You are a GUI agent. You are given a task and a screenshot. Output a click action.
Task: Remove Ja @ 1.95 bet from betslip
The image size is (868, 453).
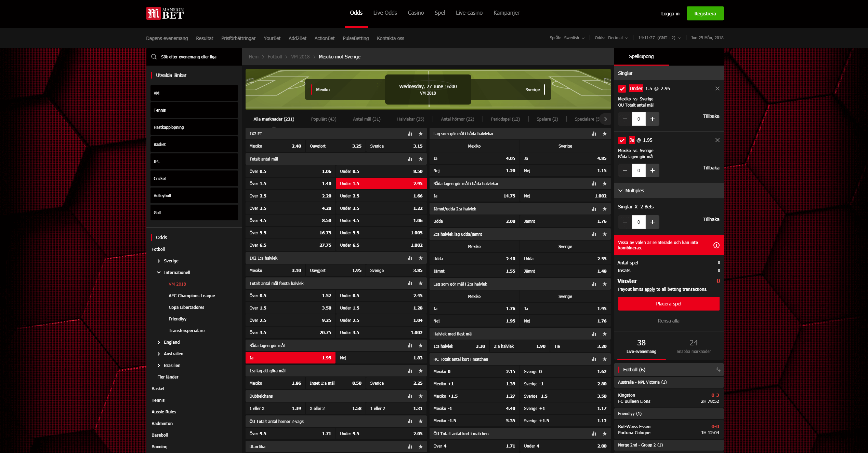(x=717, y=140)
